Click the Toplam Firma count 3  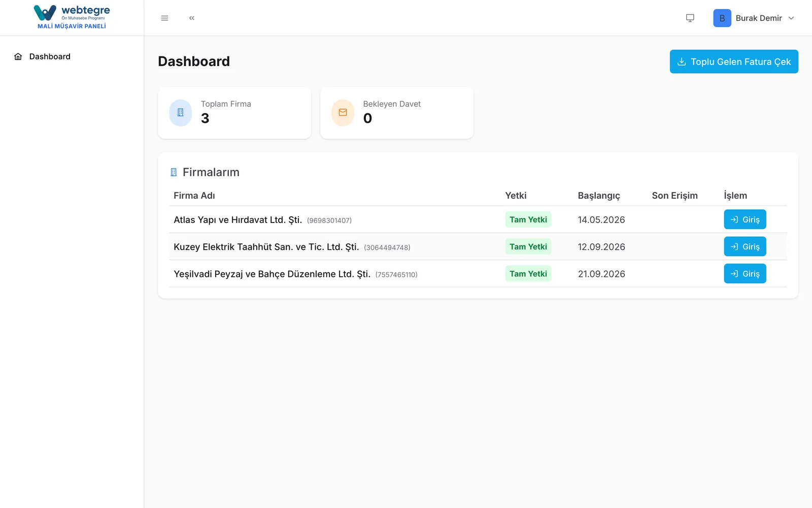pos(205,118)
